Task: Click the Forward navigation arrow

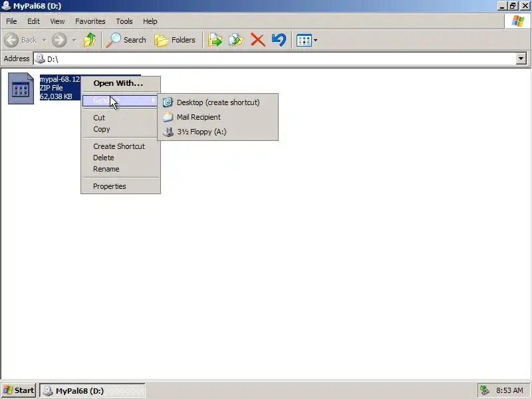Action: point(59,40)
